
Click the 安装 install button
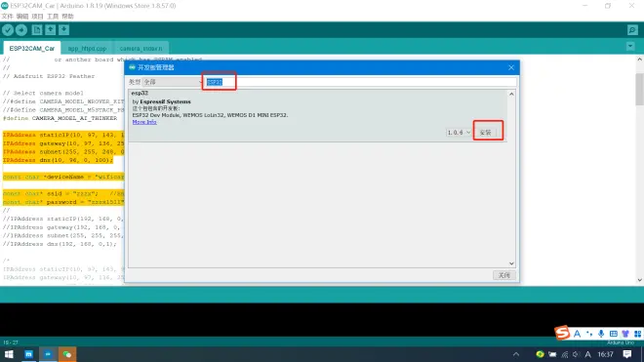coord(486,133)
